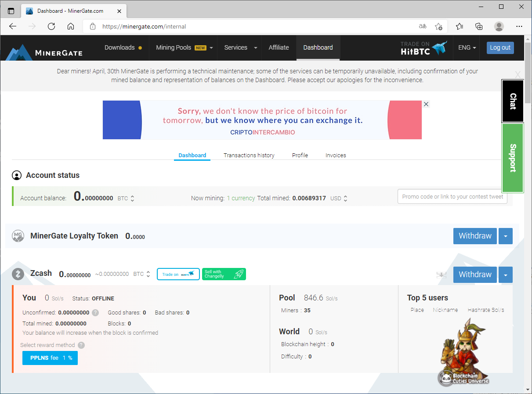Reload the page with refresh icon

51,26
